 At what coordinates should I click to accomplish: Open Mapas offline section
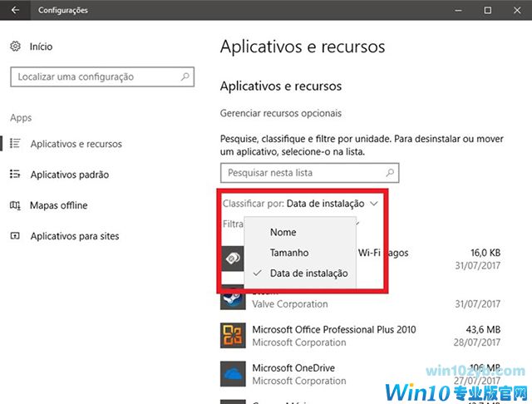point(59,205)
